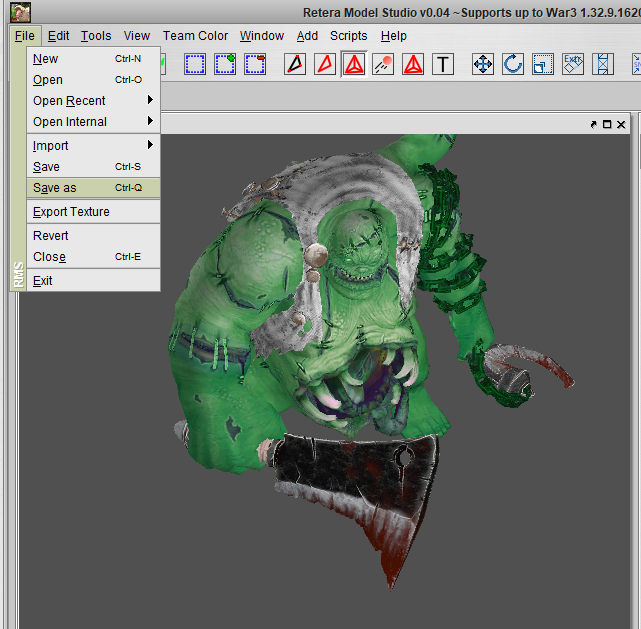The width and height of the screenshot is (641, 629).
Task: Activate the black triangle selection mode icon
Action: coord(294,65)
